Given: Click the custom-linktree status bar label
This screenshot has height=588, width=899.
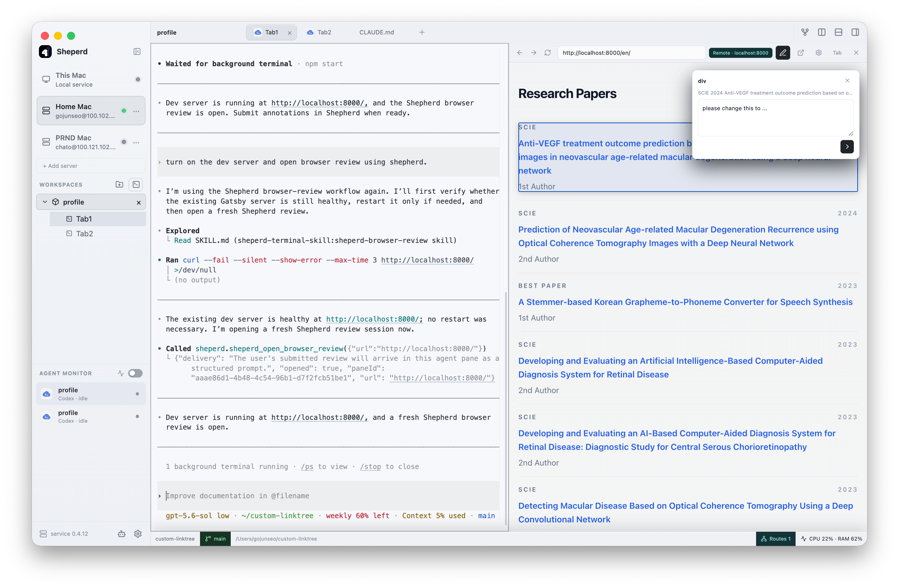Looking at the screenshot, I should [x=175, y=539].
